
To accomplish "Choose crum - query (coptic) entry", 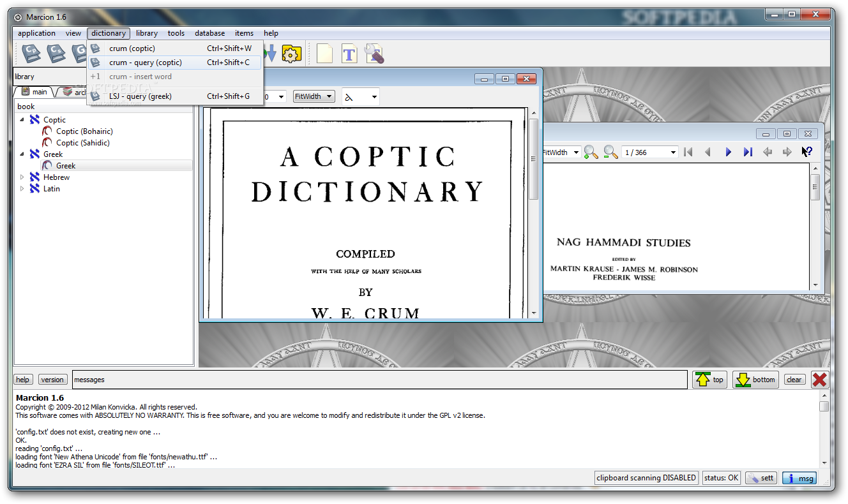I will click(x=174, y=63).
